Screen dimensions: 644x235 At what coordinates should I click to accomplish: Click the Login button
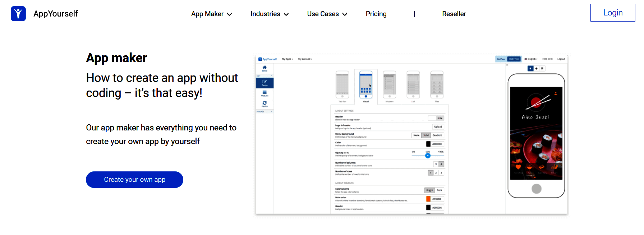pyautogui.click(x=612, y=13)
